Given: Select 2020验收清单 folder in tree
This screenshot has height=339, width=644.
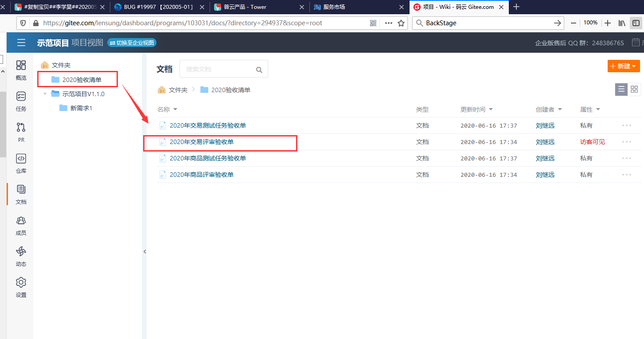Looking at the screenshot, I should point(82,80).
